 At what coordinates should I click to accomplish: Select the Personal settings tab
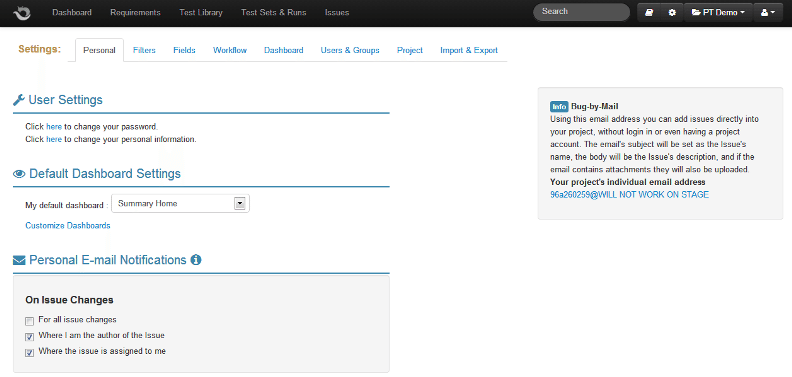pyautogui.click(x=100, y=50)
